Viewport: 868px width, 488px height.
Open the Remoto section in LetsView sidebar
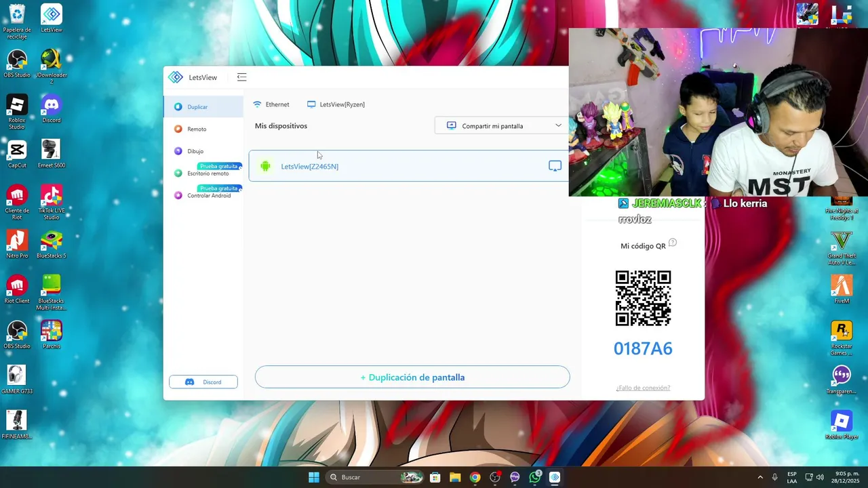pyautogui.click(x=203, y=129)
